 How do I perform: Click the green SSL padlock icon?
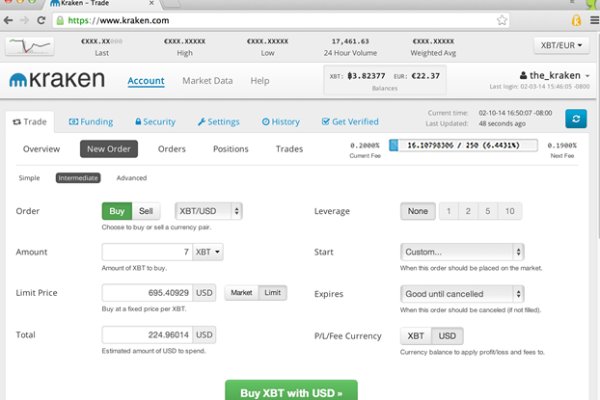click(x=60, y=20)
